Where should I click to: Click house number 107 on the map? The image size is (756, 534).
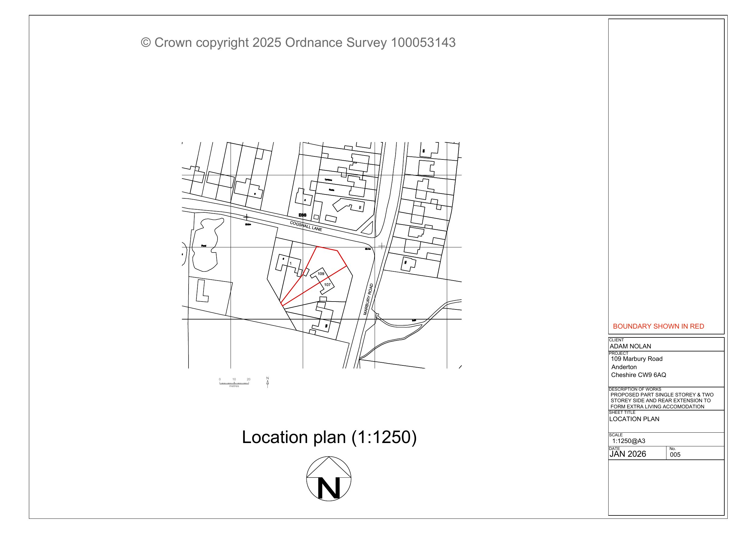coord(327,284)
